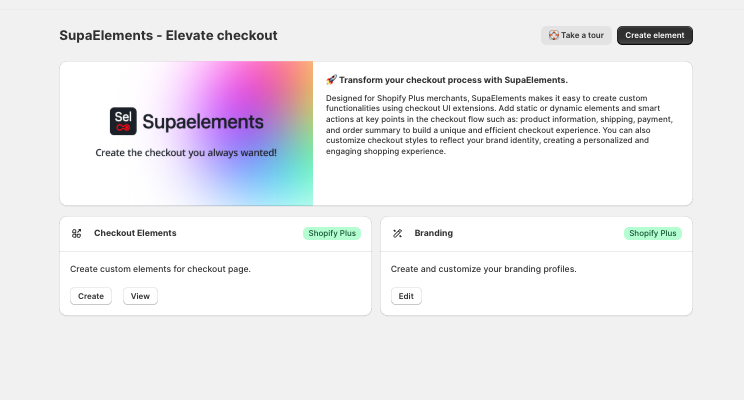Click the Supaelements wordmark text

click(x=203, y=122)
